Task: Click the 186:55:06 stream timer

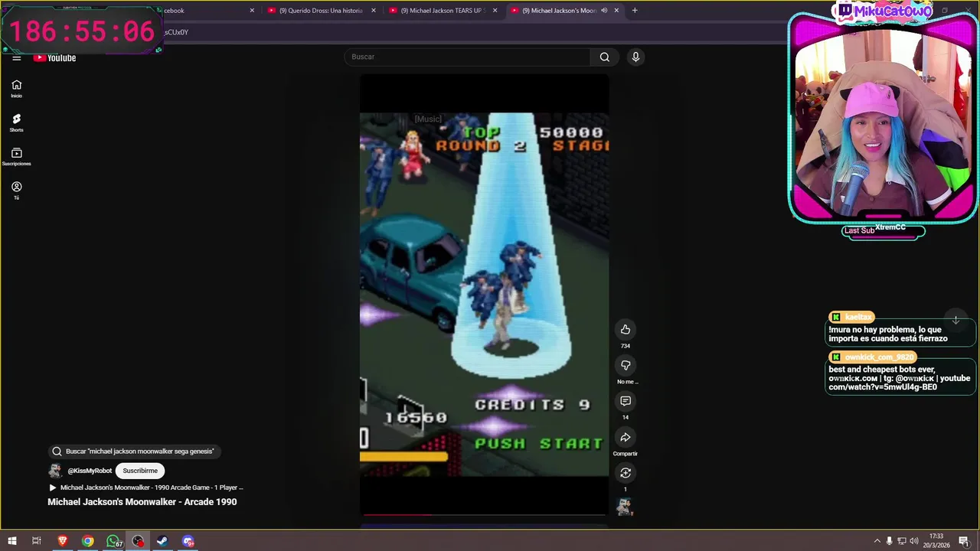Action: click(x=82, y=31)
